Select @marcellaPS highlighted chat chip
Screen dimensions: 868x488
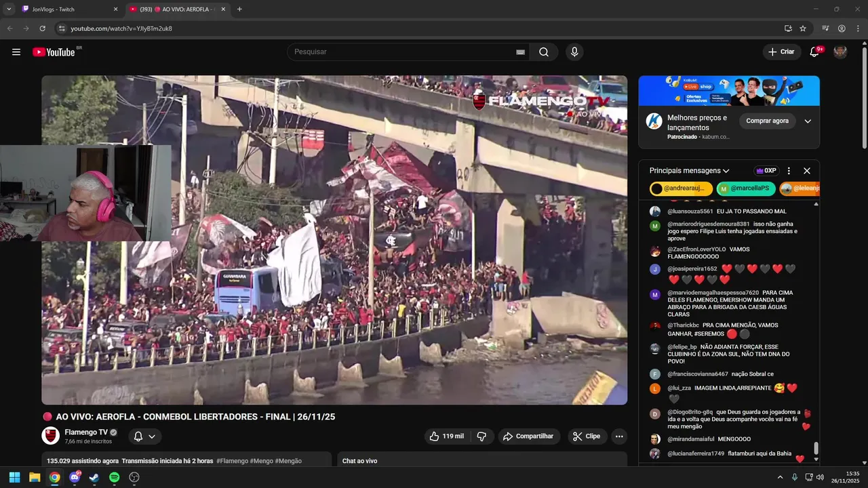pos(746,188)
